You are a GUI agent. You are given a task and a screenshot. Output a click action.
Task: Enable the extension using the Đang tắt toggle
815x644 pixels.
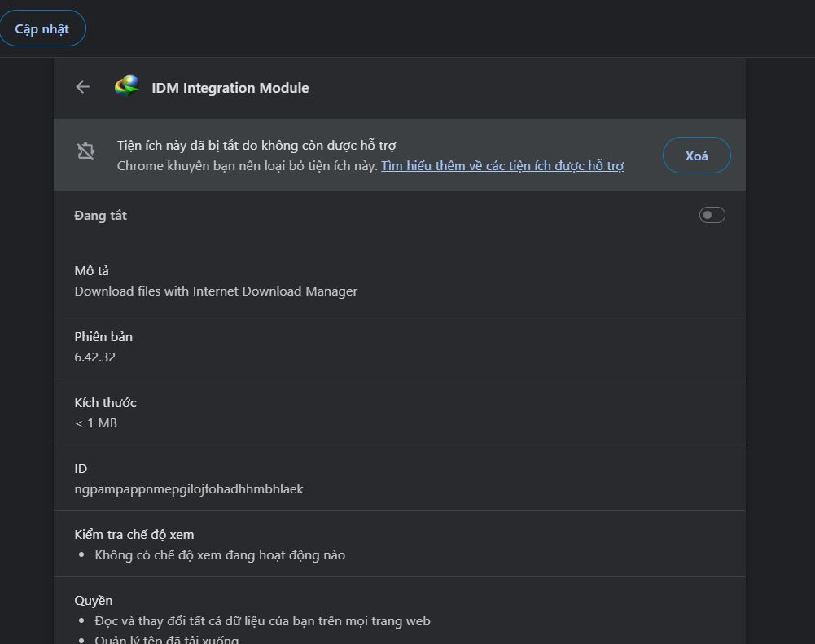712,215
